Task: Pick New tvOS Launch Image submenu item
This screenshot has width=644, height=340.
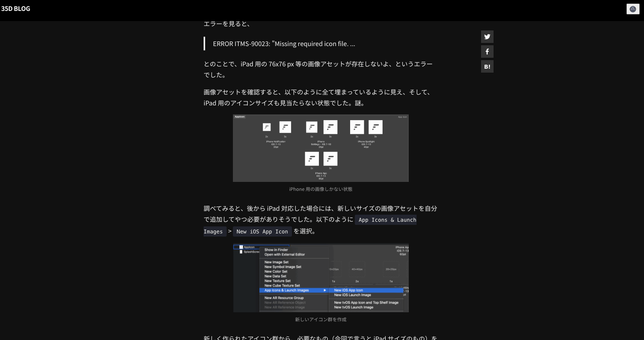Action: click(353, 307)
